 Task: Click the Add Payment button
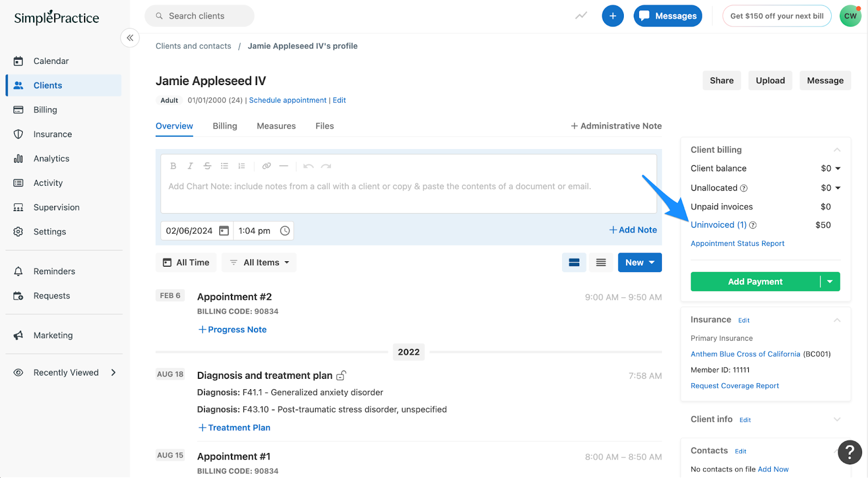(x=755, y=282)
